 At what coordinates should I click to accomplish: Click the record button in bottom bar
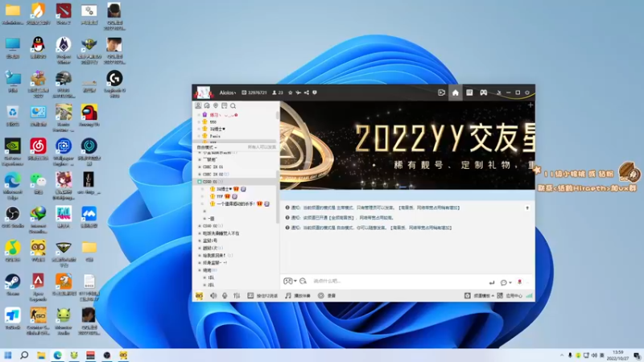click(x=327, y=295)
